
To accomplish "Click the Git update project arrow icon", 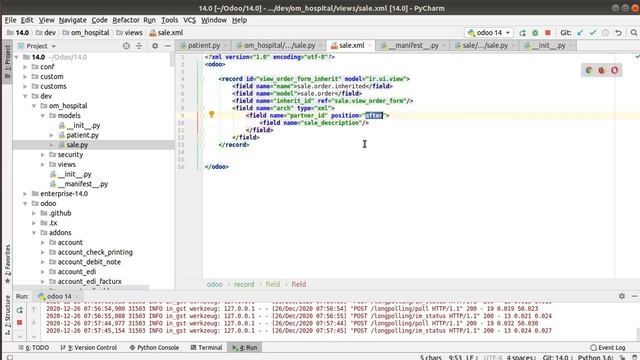I will click(580, 33).
